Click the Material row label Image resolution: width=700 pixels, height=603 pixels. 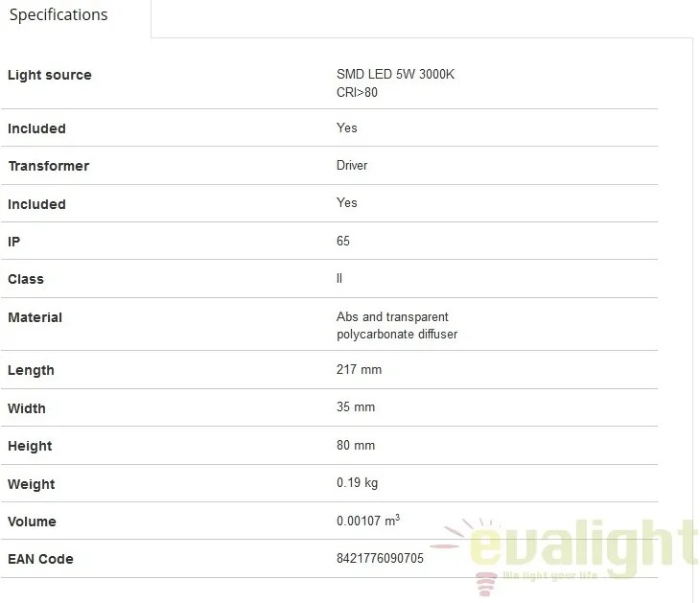[35, 317]
